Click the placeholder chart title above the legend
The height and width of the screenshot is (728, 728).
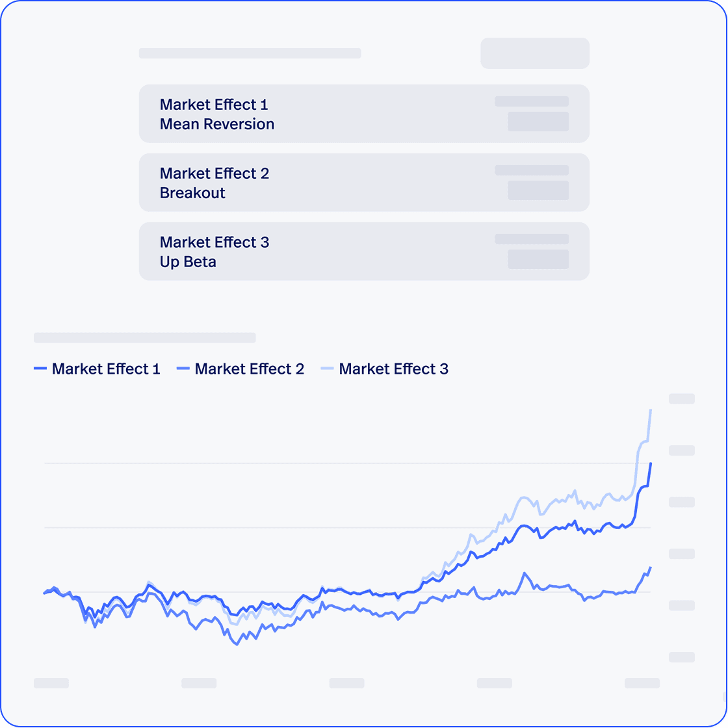coord(144,338)
